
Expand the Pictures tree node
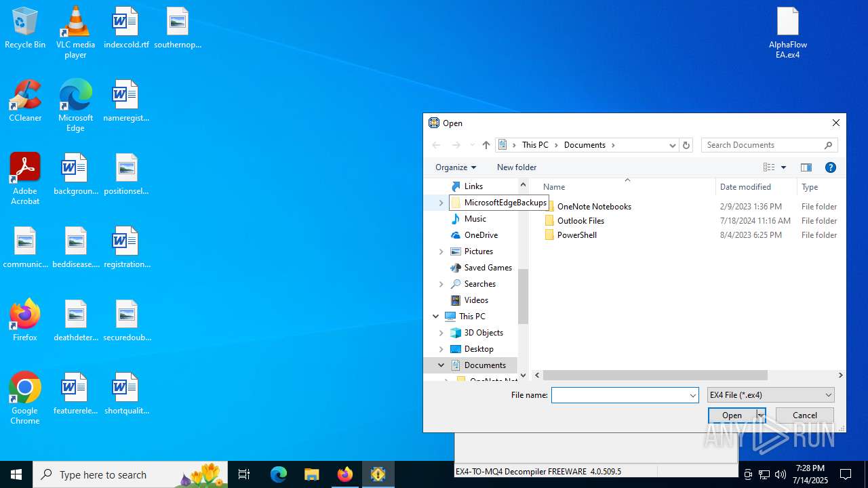pos(441,251)
